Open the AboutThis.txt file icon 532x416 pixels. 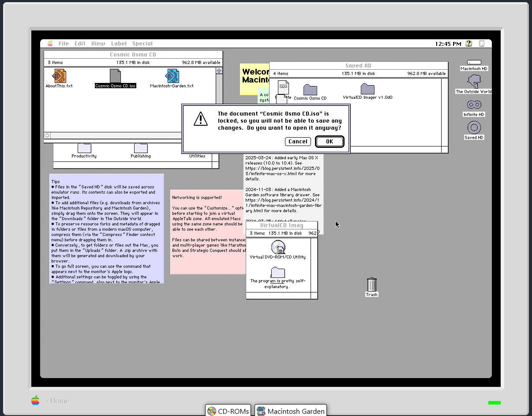[60, 76]
